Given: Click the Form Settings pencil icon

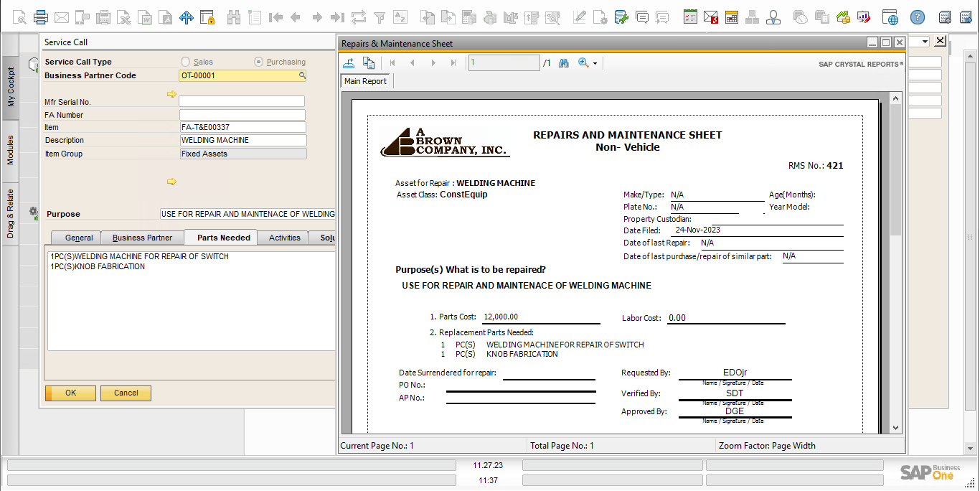Looking at the screenshot, I should click(x=579, y=17).
